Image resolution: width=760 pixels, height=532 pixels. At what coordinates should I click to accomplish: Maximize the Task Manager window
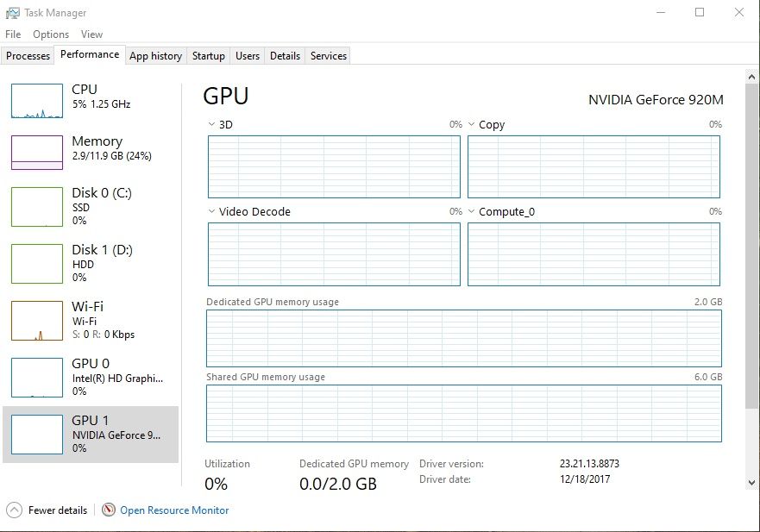(x=700, y=13)
